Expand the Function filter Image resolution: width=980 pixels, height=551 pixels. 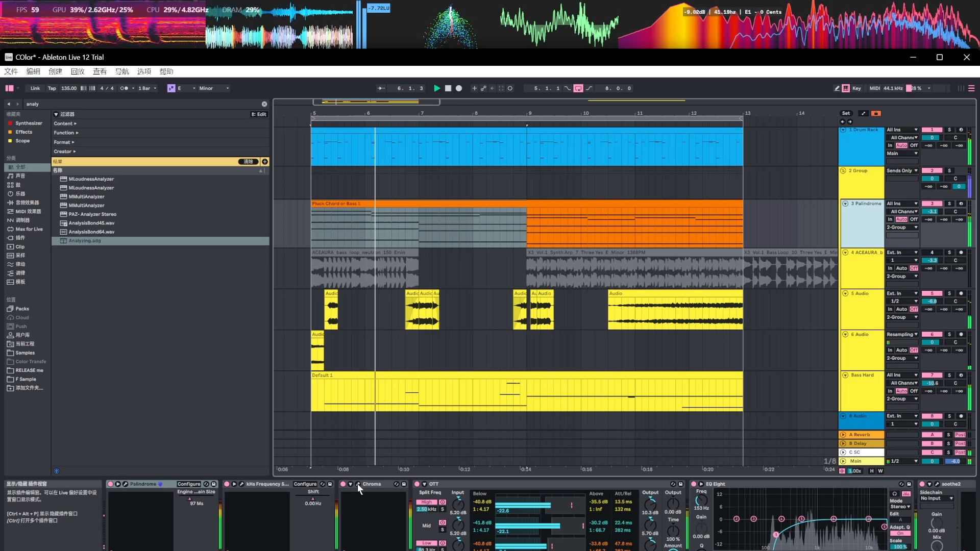(x=66, y=133)
